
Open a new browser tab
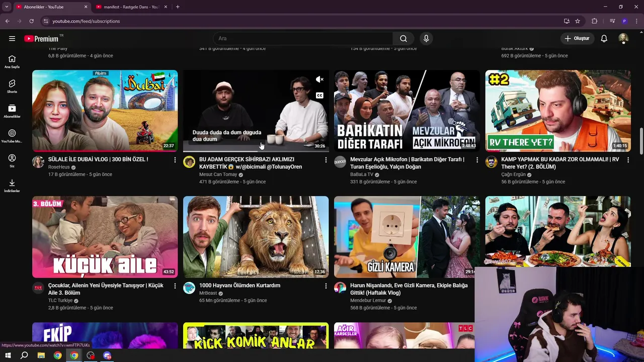pyautogui.click(x=178, y=7)
